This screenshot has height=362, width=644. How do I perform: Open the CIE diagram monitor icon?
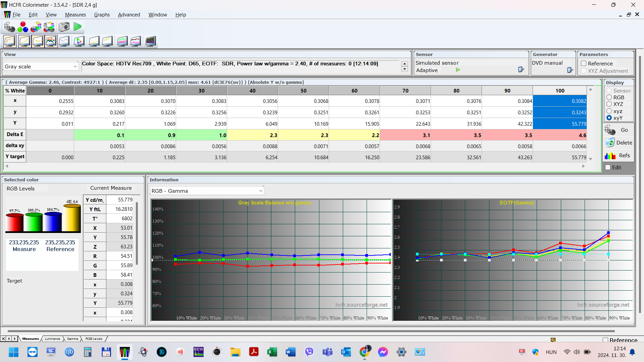(79, 41)
